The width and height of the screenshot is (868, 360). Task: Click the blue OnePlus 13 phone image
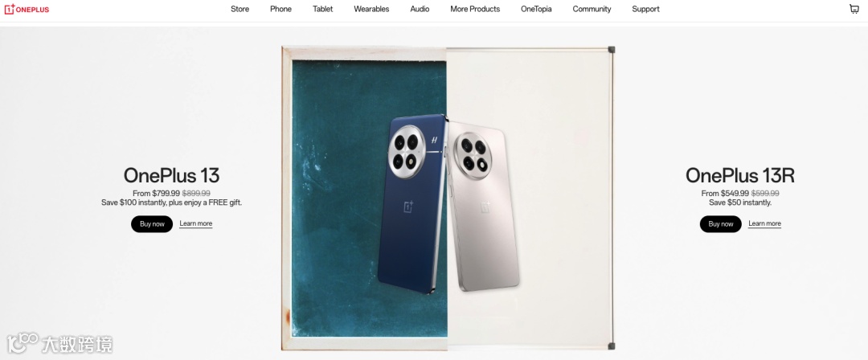412,204
